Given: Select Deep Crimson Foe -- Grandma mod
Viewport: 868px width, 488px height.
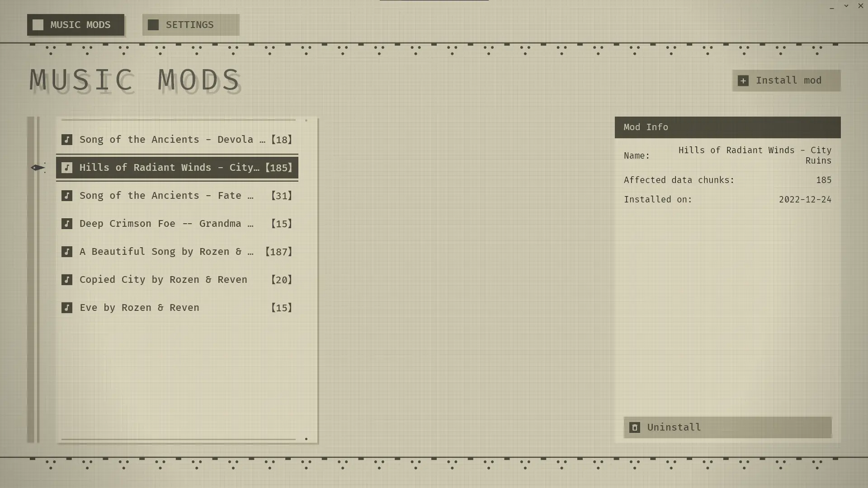Looking at the screenshot, I should point(177,224).
